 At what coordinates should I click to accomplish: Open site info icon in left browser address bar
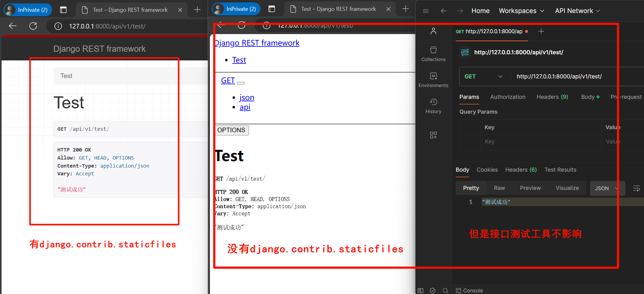point(58,26)
